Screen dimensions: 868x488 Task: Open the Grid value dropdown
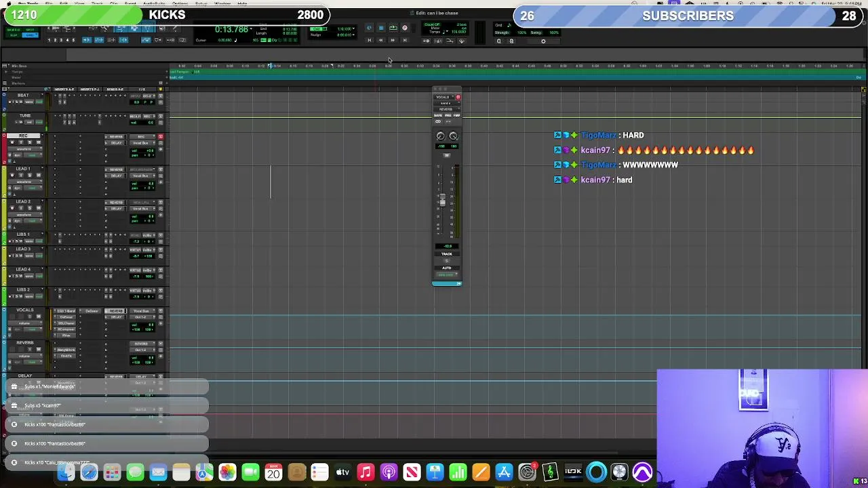353,28
